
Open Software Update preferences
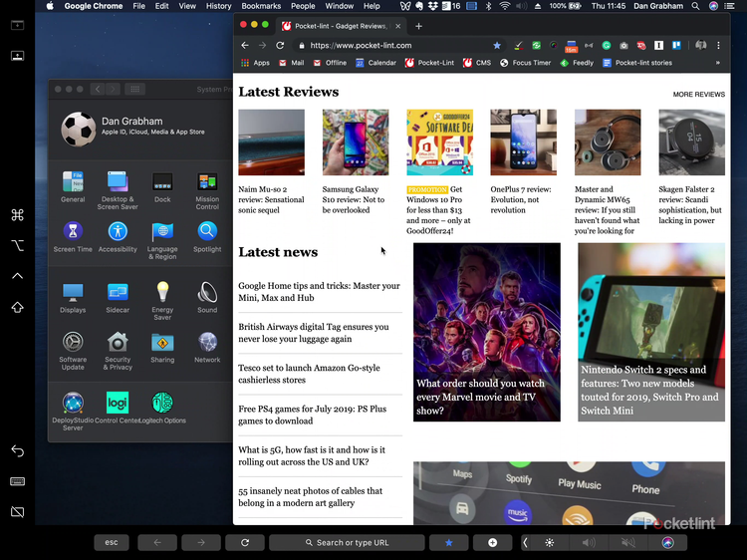(x=73, y=351)
